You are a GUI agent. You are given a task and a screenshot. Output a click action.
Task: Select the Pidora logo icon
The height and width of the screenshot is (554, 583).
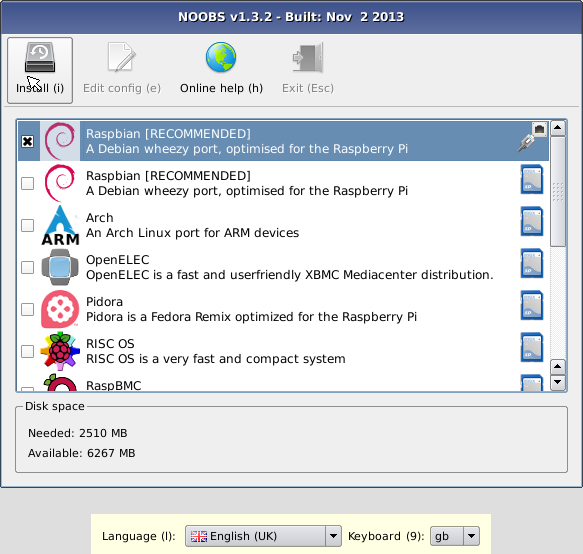pos(60,309)
